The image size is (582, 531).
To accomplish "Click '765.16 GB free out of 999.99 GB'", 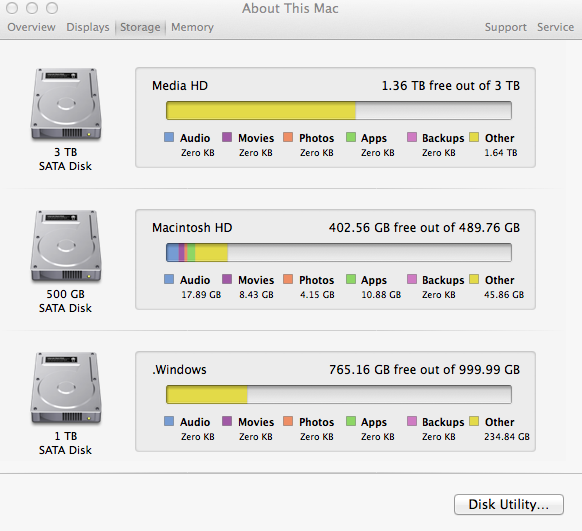I will coord(424,370).
